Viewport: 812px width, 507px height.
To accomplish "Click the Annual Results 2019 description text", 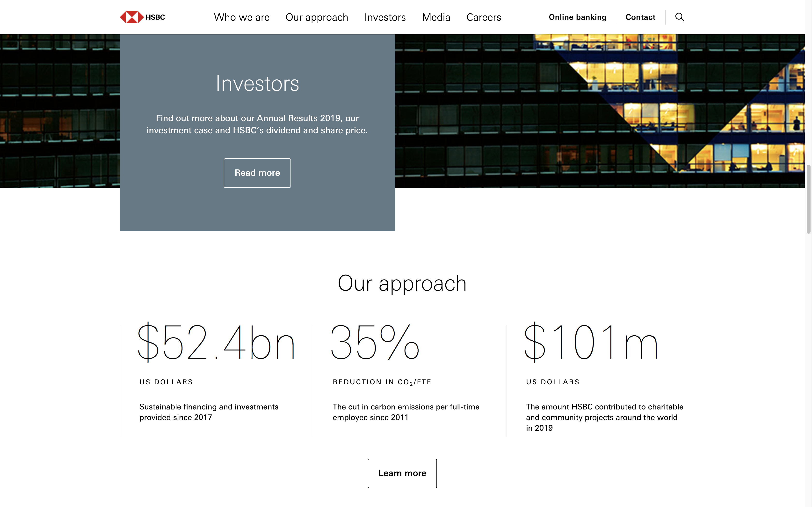I will point(257,124).
